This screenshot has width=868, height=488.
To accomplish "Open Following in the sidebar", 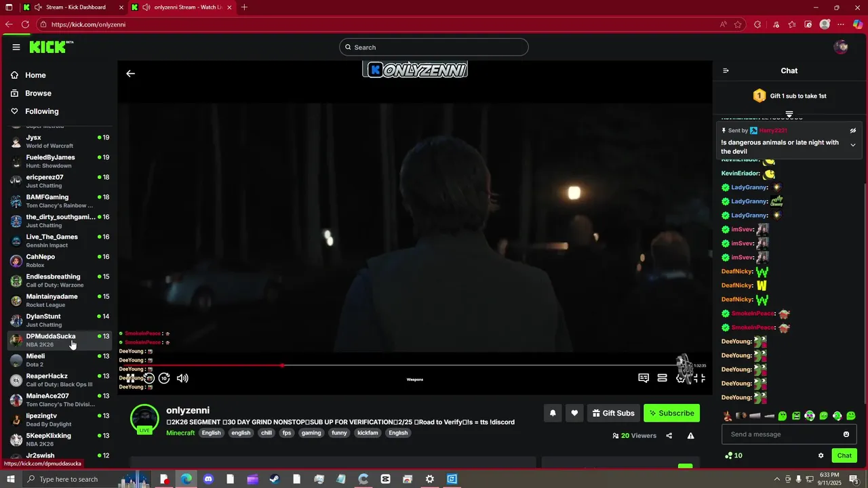I will [x=42, y=111].
